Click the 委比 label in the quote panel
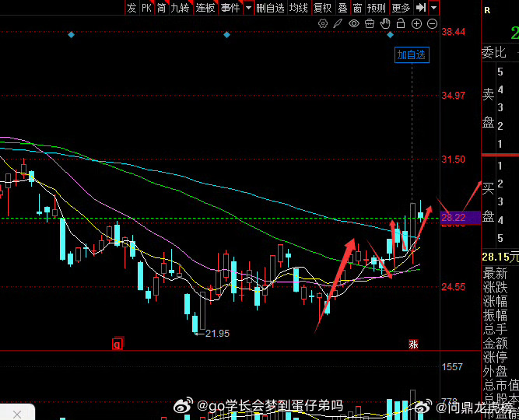This screenshot has width=519, height=420. point(494,53)
